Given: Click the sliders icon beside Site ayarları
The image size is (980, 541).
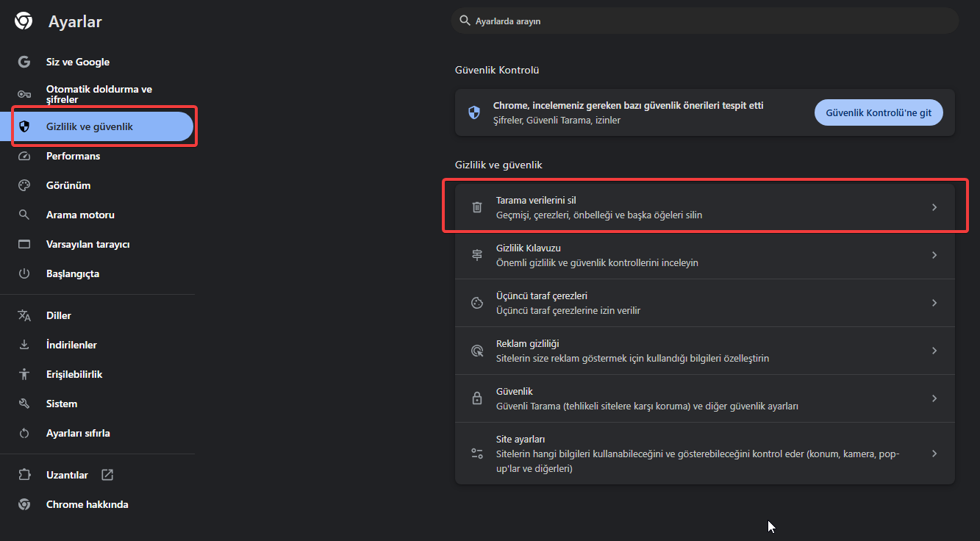Looking at the screenshot, I should (x=477, y=454).
